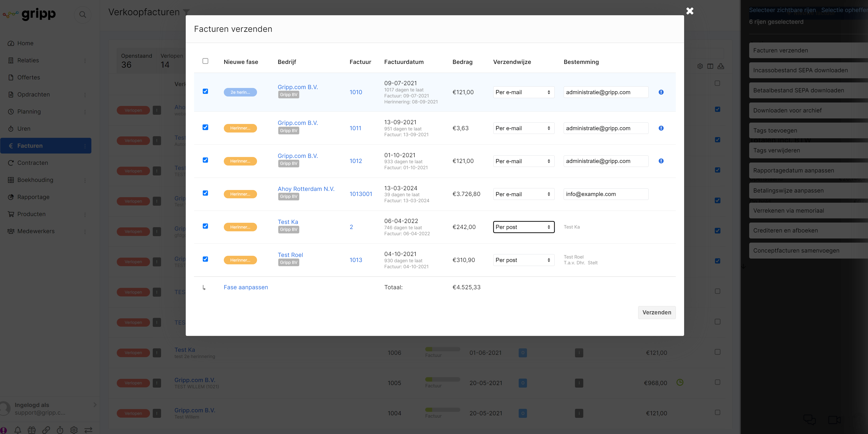The height and width of the screenshot is (434, 868).
Task: Uncheck Test Roel invoice 1013 checkbox
Action: 205,259
